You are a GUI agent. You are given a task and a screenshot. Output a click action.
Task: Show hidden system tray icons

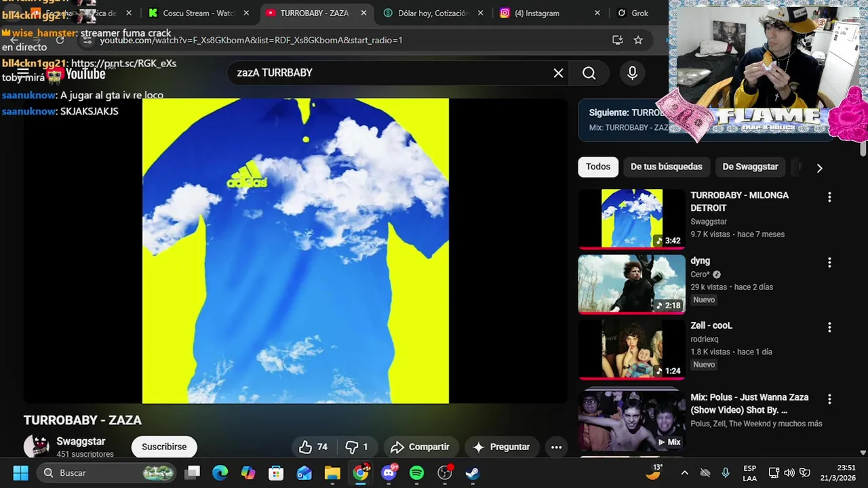click(x=684, y=472)
